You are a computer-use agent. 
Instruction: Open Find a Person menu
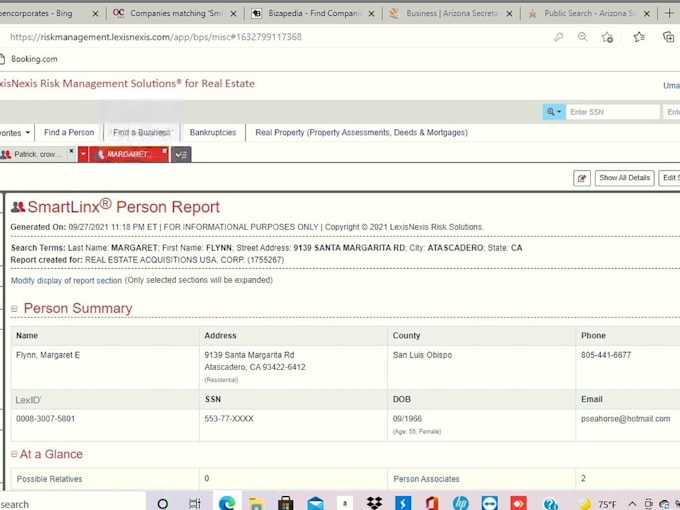[x=69, y=133]
